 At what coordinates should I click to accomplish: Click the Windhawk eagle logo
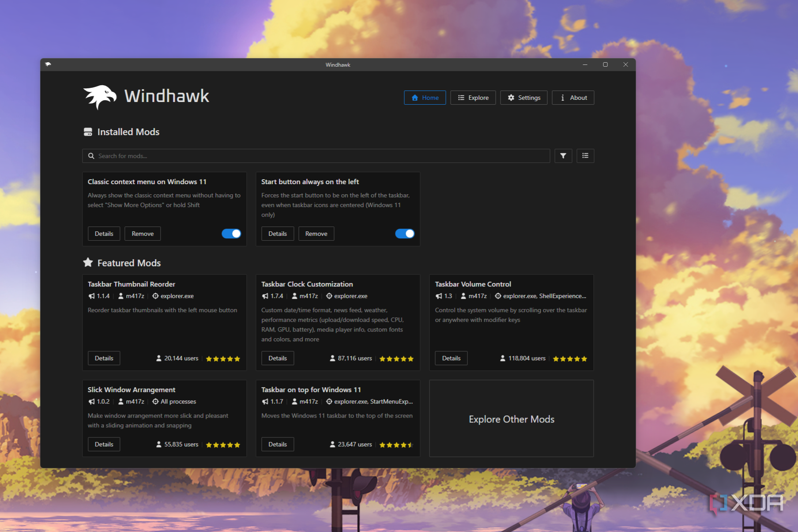point(100,97)
